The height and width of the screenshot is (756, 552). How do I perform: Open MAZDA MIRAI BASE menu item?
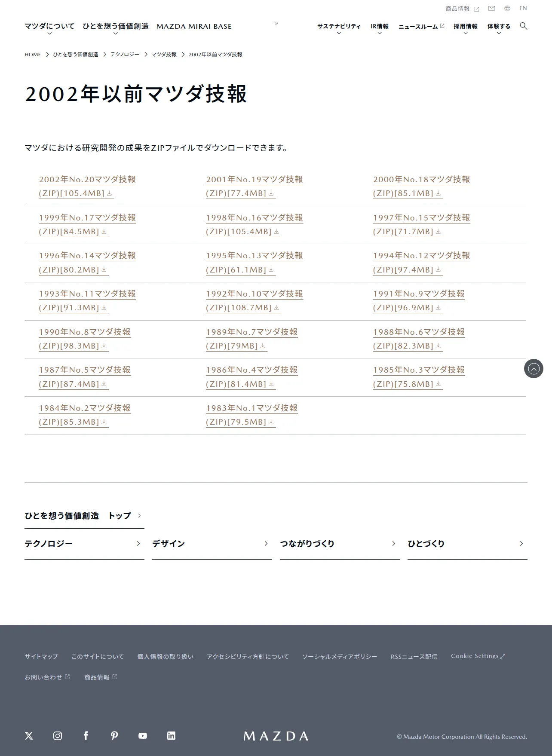click(194, 26)
